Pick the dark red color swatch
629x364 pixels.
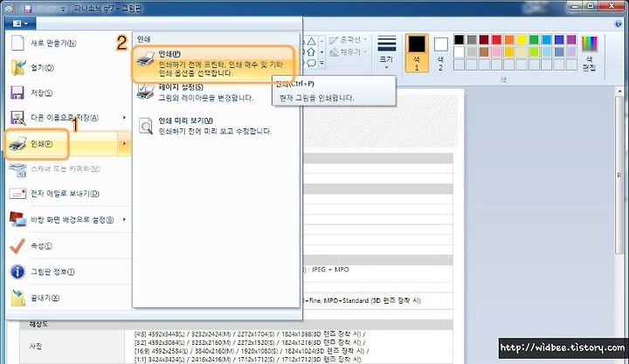click(484, 39)
